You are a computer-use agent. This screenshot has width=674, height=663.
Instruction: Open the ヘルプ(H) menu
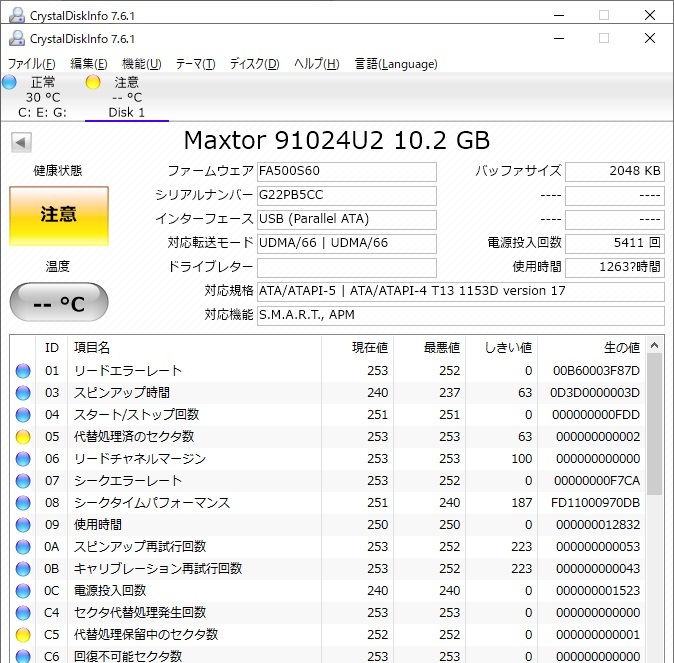[x=316, y=64]
